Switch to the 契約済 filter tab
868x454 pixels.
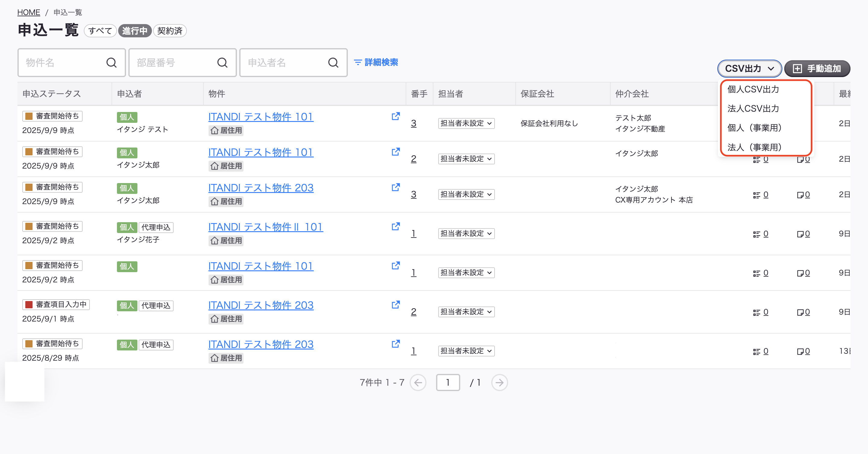pyautogui.click(x=170, y=31)
